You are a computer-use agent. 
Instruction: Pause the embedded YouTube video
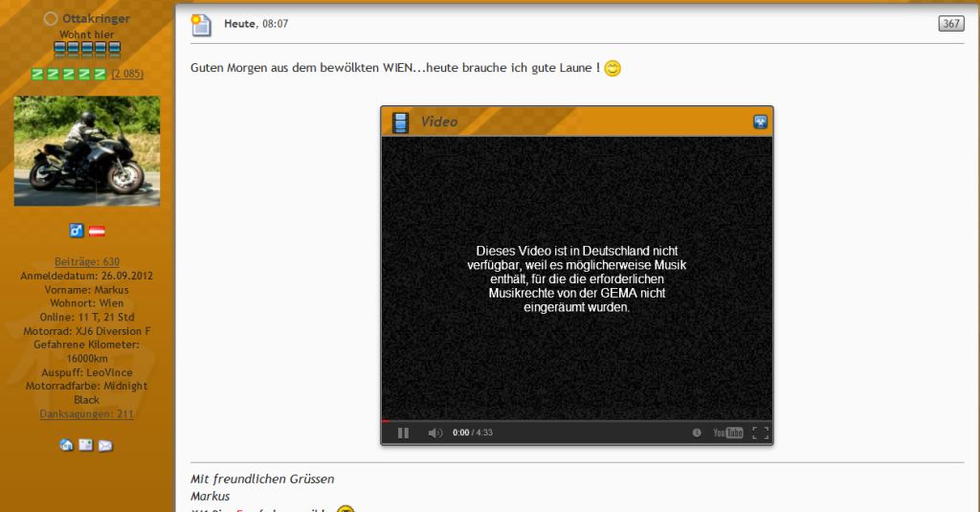(x=403, y=433)
